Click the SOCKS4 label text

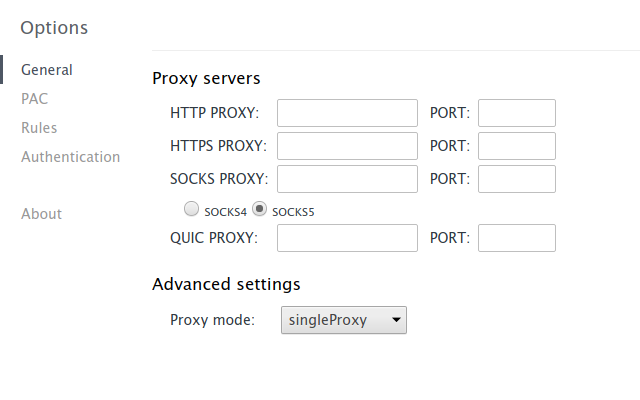point(225,212)
